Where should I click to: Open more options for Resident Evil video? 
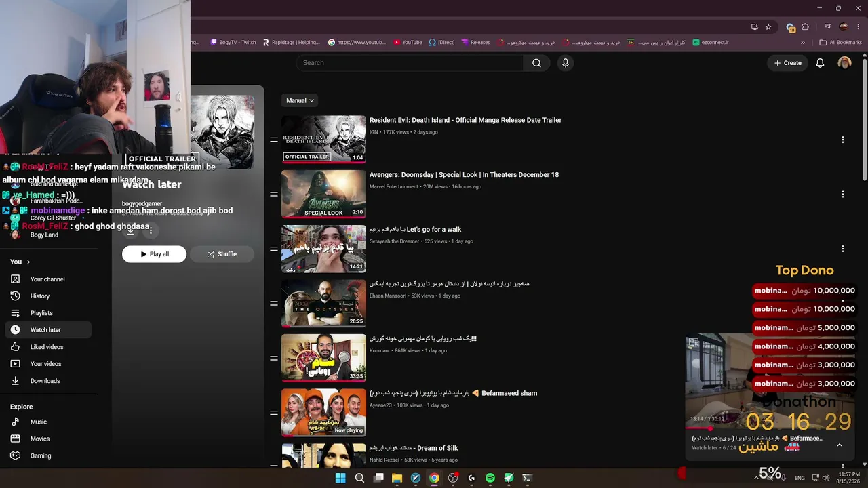click(x=843, y=140)
